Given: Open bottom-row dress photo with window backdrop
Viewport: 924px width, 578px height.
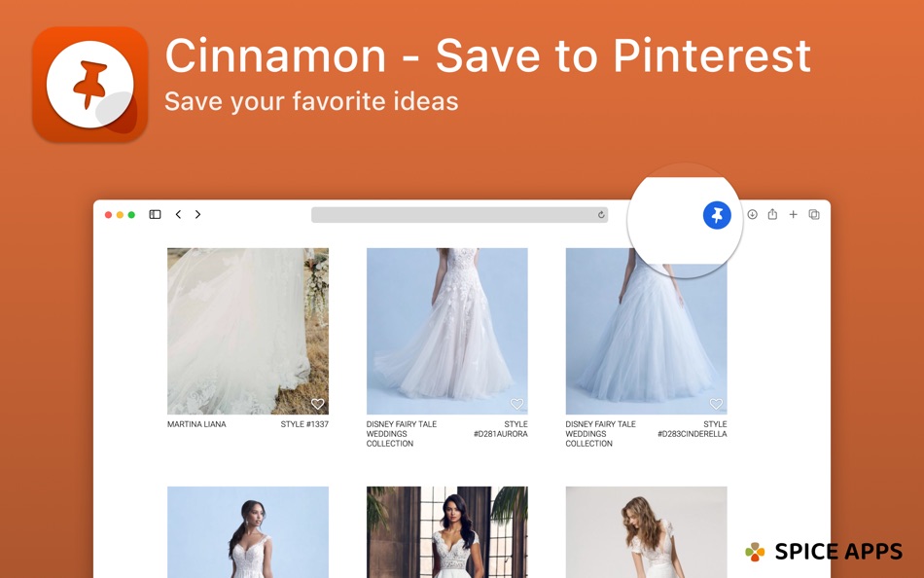Looking at the screenshot, I should [x=447, y=532].
